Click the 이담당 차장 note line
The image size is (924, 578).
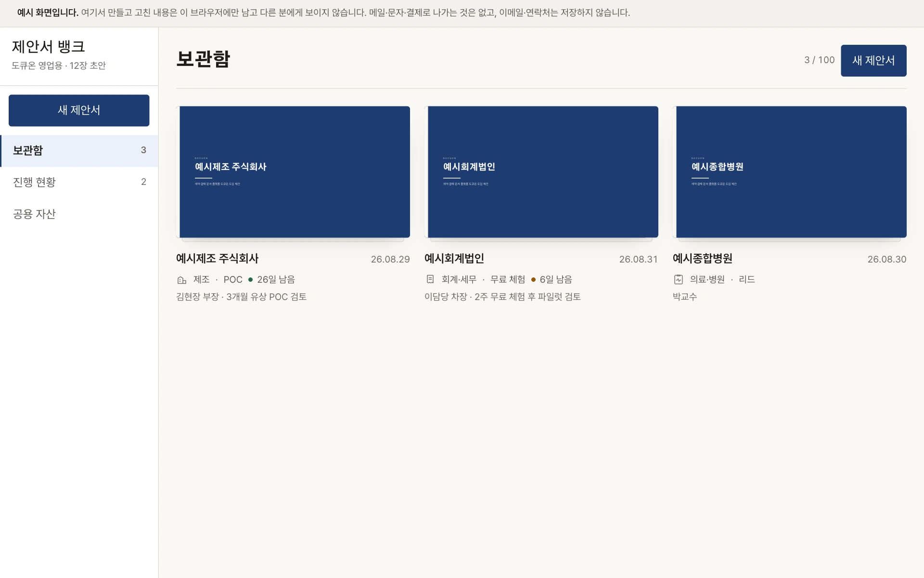tap(502, 297)
